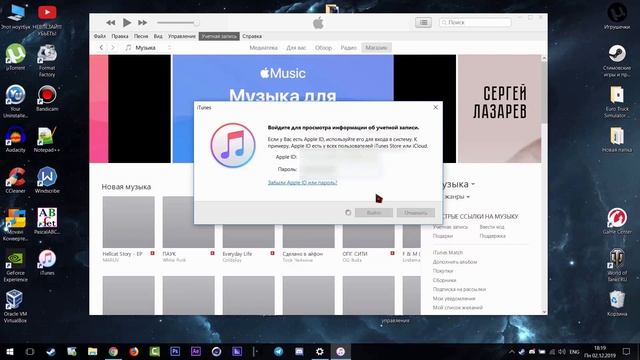Open the Новая папка desktop folder
The image size is (640, 360).
tap(617, 139)
